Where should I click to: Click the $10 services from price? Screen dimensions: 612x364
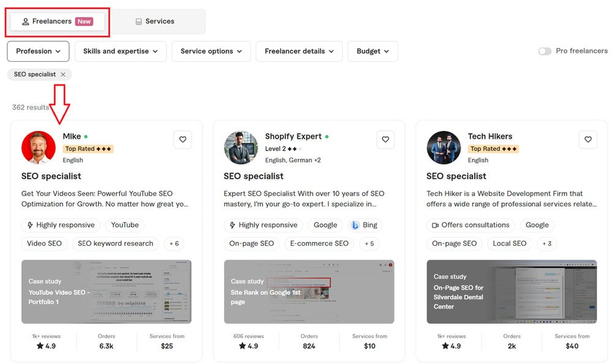370,346
